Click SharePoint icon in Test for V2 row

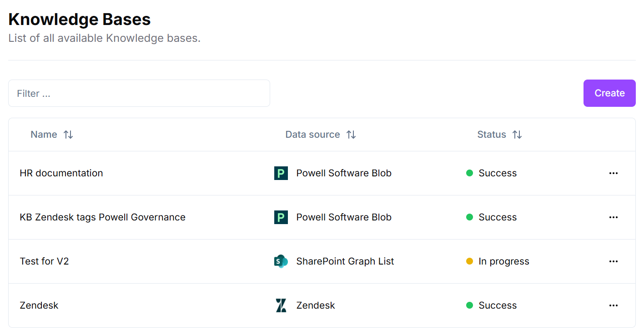(281, 261)
